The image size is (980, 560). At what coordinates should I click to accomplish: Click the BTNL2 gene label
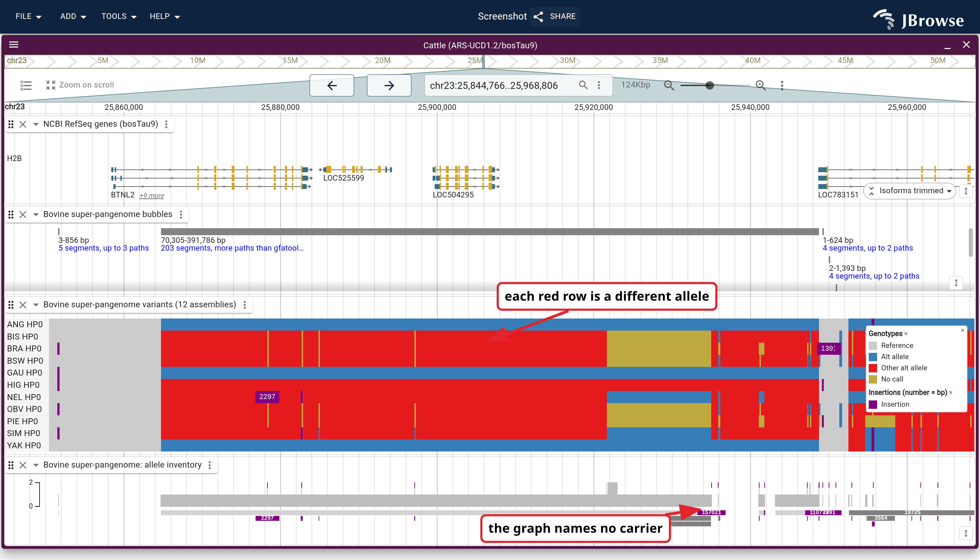(123, 195)
